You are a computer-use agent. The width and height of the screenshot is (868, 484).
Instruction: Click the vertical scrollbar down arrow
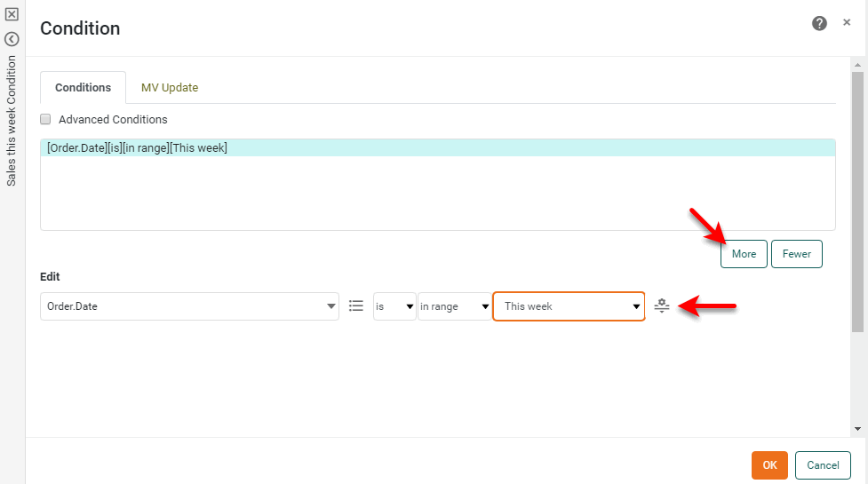(857, 429)
